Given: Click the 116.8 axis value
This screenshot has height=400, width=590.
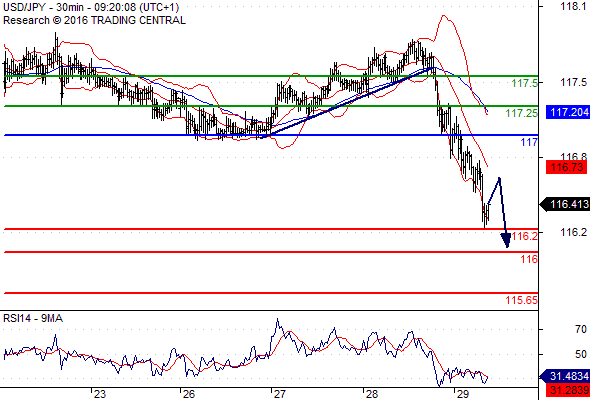Looking at the screenshot, I should (573, 157).
